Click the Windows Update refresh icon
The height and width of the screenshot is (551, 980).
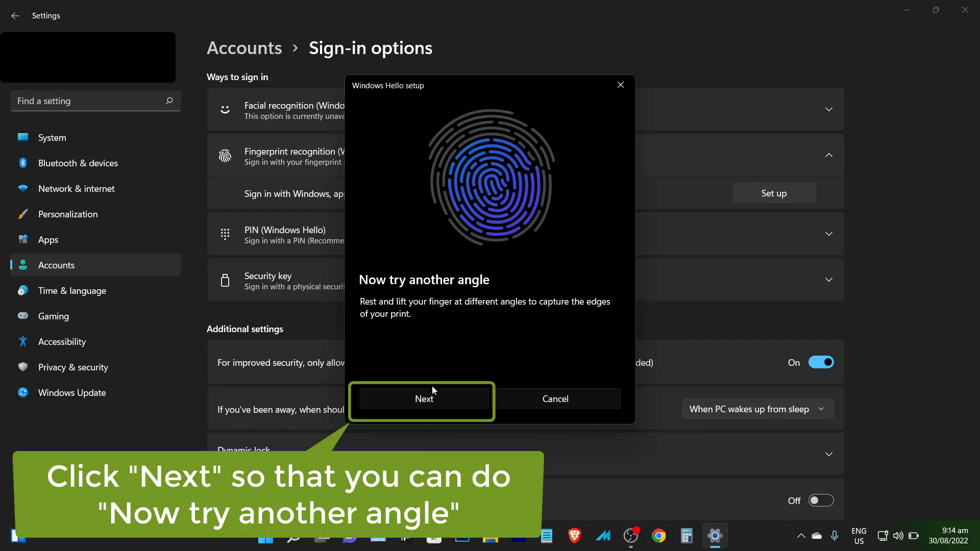coord(23,392)
